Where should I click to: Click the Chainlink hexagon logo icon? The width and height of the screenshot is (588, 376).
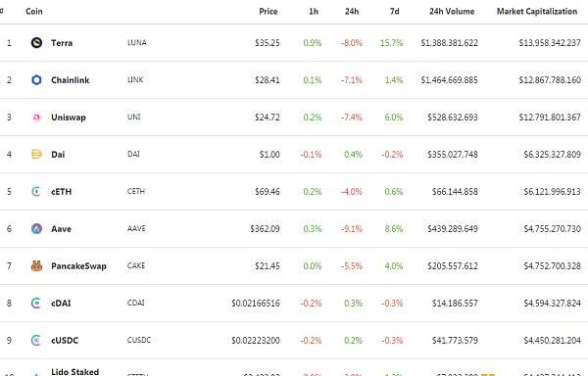click(36, 79)
